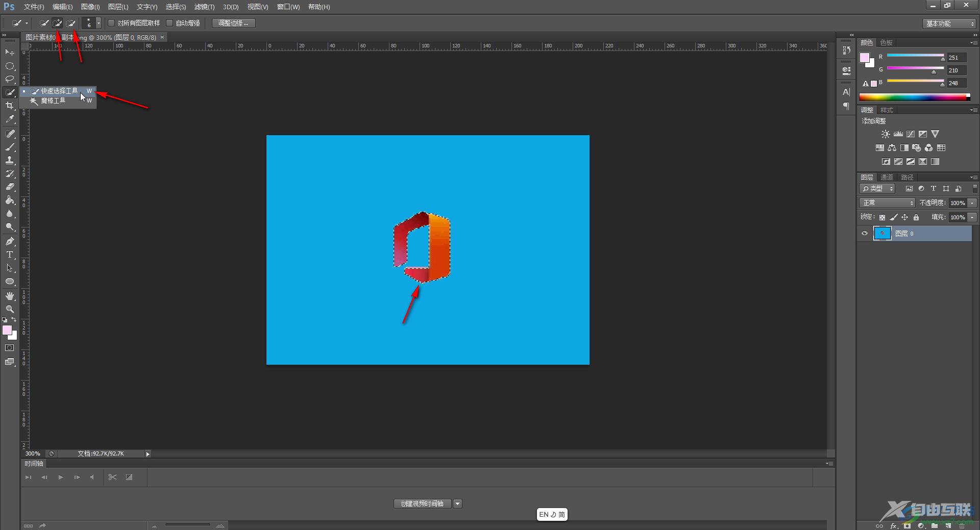Select the Dodge tool
980x530 pixels.
tap(10, 227)
